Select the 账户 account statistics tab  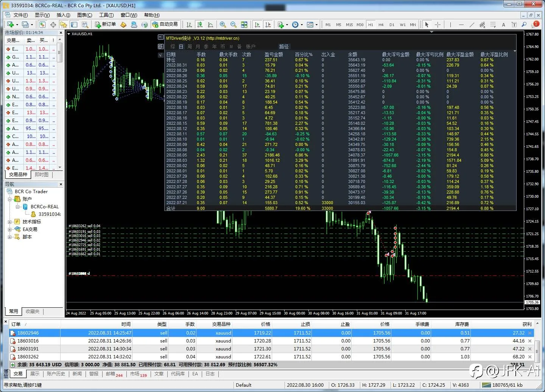(x=251, y=46)
